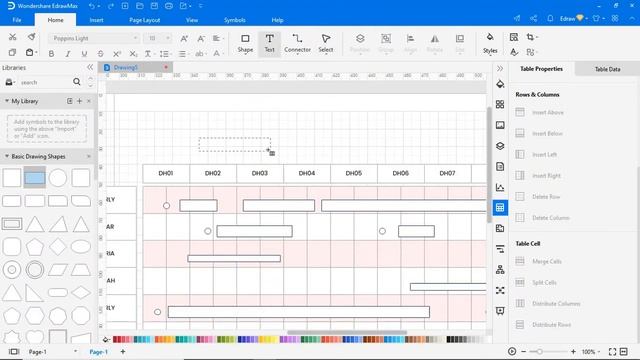Open the image panel icon in sidebar

[x=500, y=125]
